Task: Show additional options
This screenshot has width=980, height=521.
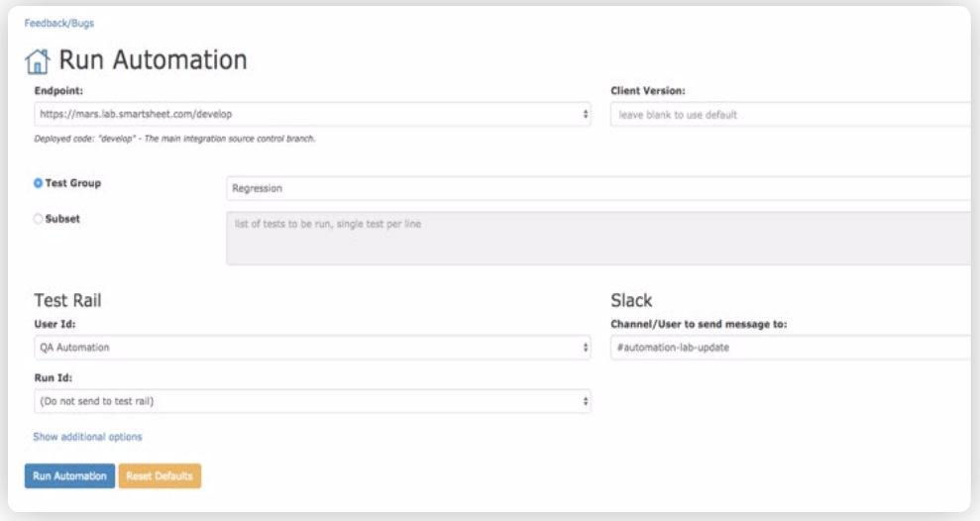Action: pos(87,437)
